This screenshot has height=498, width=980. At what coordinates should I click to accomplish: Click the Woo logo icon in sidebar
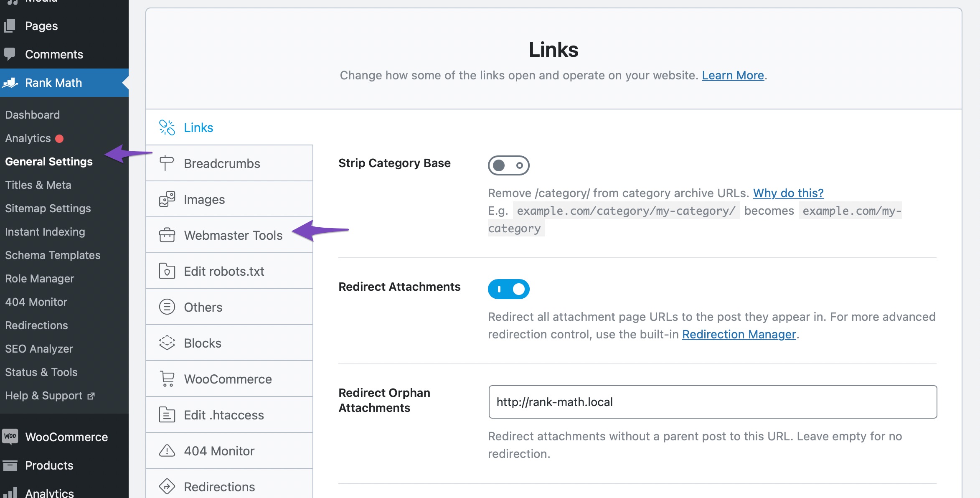coord(10,437)
